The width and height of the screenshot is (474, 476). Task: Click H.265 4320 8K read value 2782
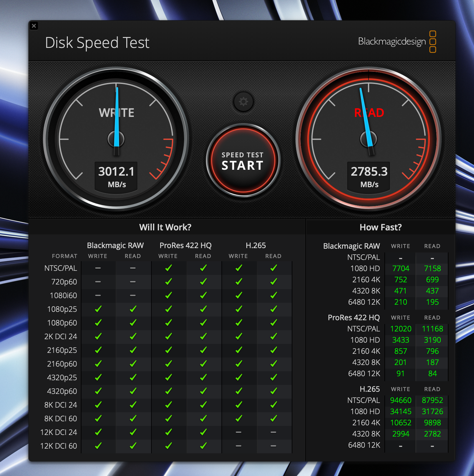point(432,434)
